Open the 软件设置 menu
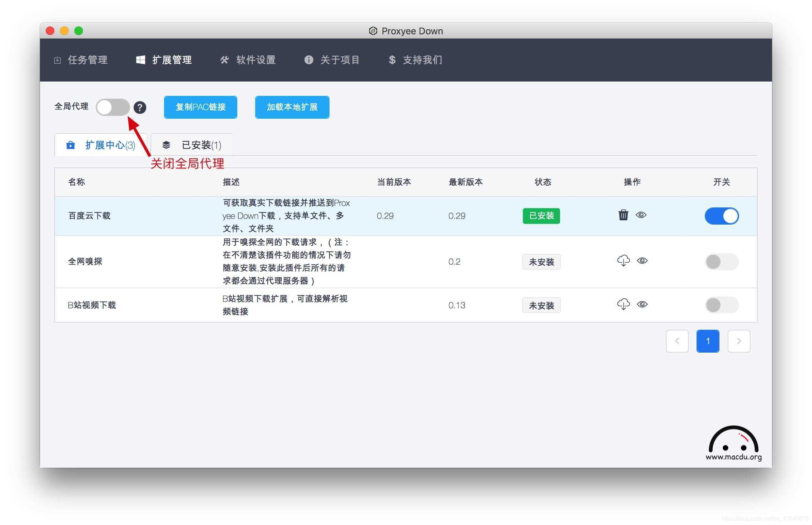Image resolution: width=812 pixels, height=525 pixels. click(x=248, y=60)
